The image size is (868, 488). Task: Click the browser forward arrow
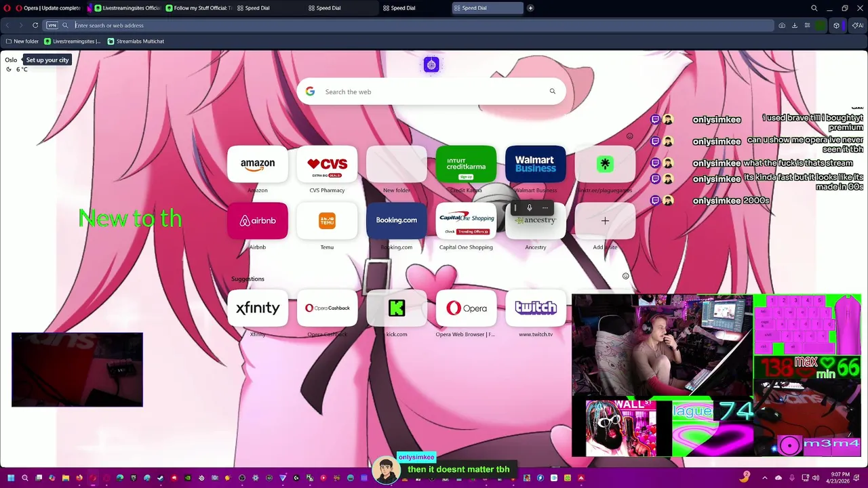tap(21, 25)
